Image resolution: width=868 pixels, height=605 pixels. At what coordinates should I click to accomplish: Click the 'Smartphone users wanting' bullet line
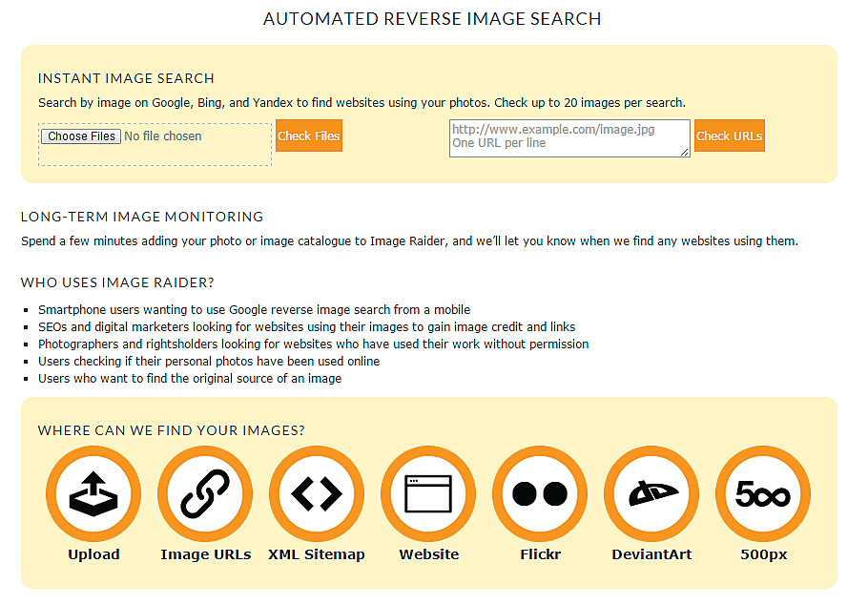(x=254, y=310)
